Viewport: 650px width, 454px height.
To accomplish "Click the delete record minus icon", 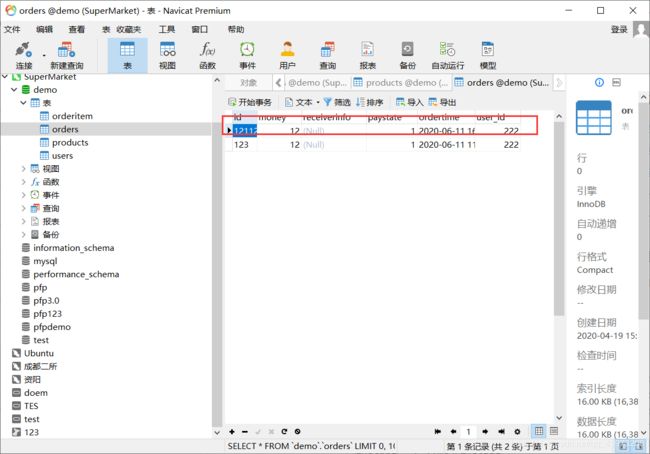I will tap(245, 432).
